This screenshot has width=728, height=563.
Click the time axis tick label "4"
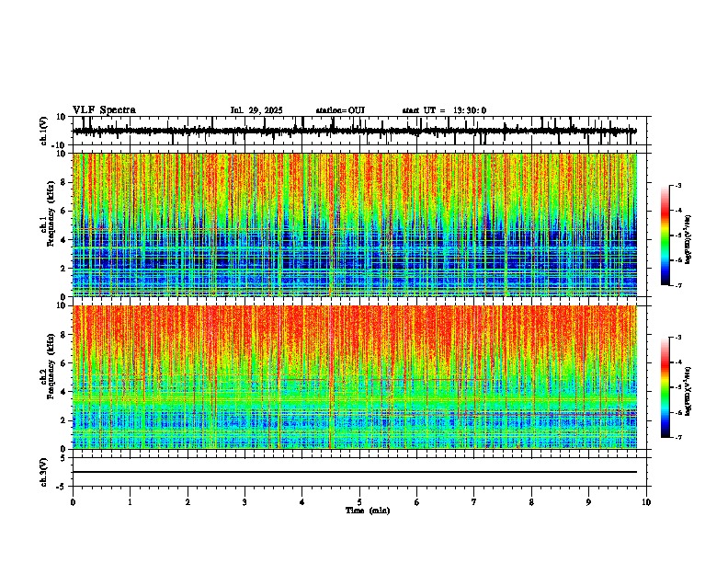coord(302,502)
